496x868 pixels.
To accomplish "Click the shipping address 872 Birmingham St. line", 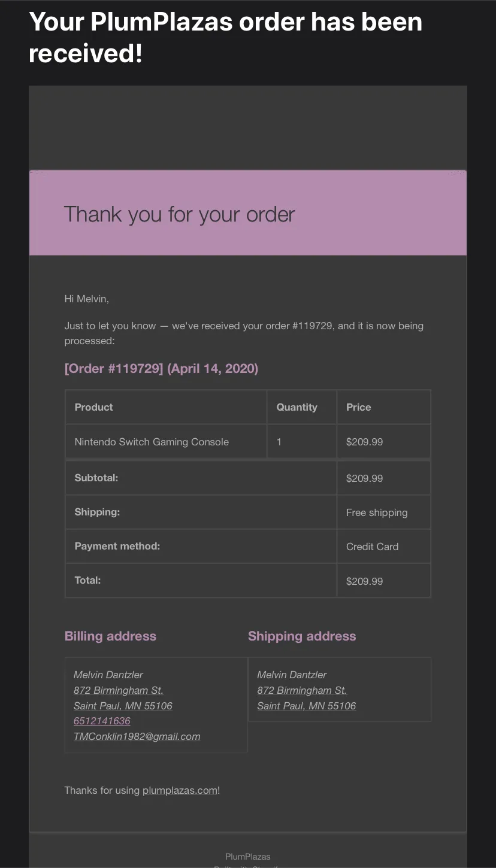I will pyautogui.click(x=302, y=690).
